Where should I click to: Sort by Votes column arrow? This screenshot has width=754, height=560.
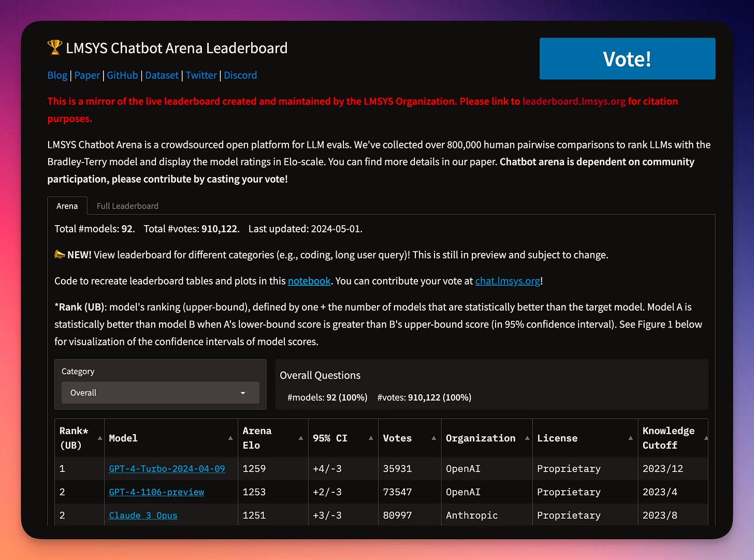pos(434,438)
